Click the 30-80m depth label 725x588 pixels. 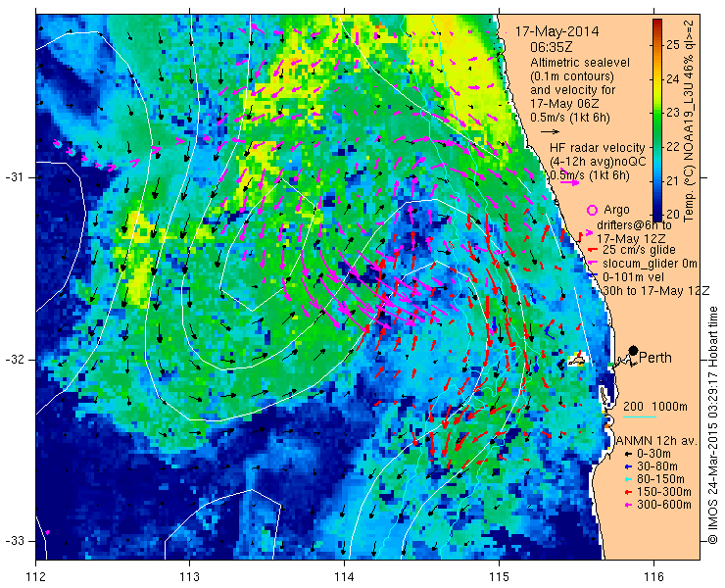click(657, 466)
